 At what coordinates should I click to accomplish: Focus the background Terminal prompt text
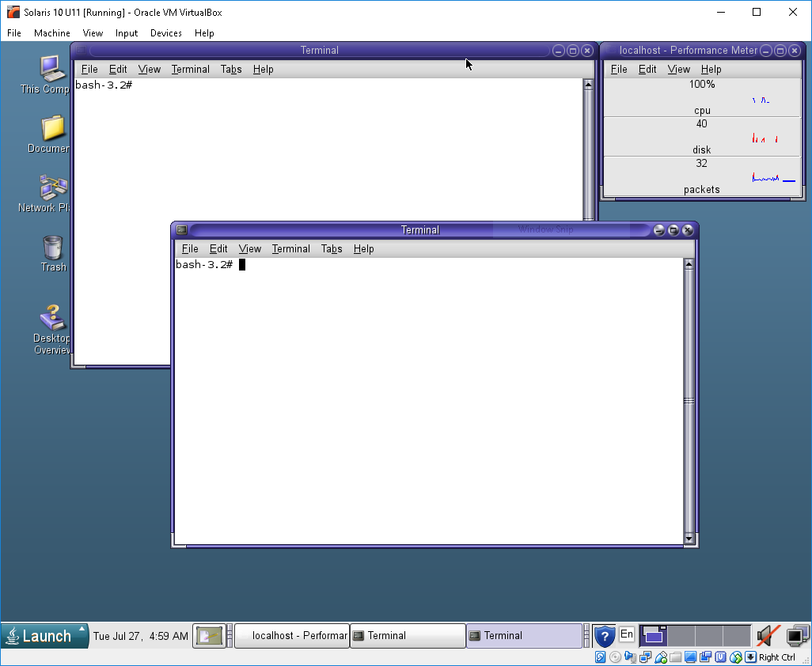click(104, 85)
